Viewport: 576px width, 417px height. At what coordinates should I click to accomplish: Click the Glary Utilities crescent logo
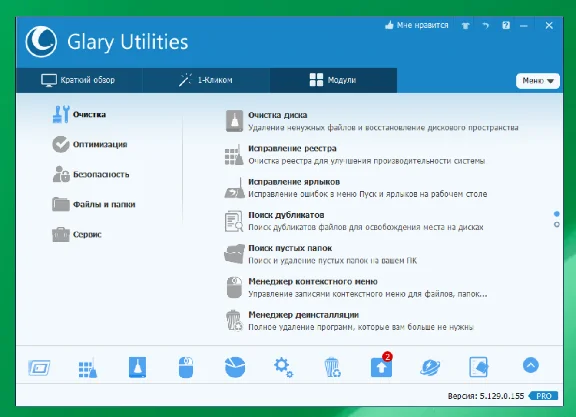(x=41, y=42)
